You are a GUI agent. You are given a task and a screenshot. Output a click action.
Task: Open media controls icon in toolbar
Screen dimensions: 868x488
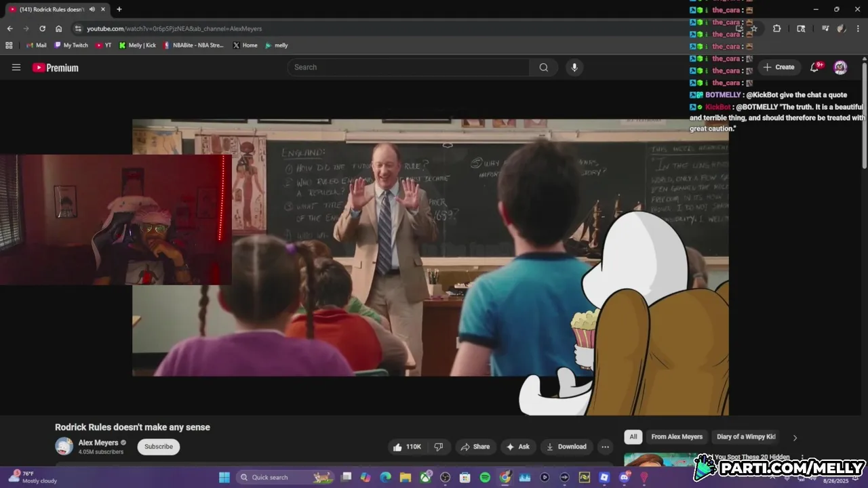825,28
